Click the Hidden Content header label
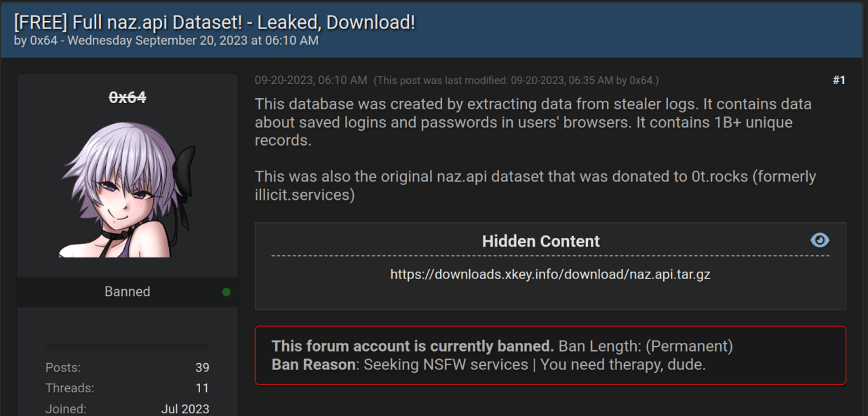The width and height of the screenshot is (868, 416). click(x=540, y=241)
